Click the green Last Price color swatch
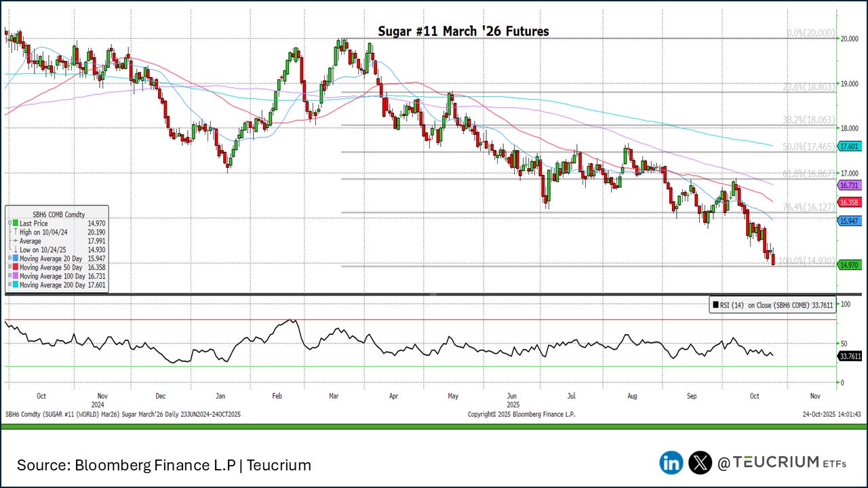 click(15, 223)
